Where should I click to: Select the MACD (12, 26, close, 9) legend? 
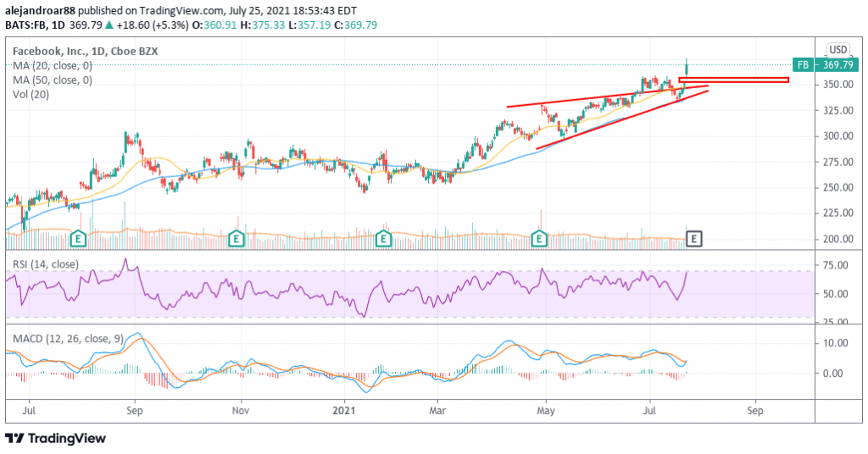click(68, 339)
